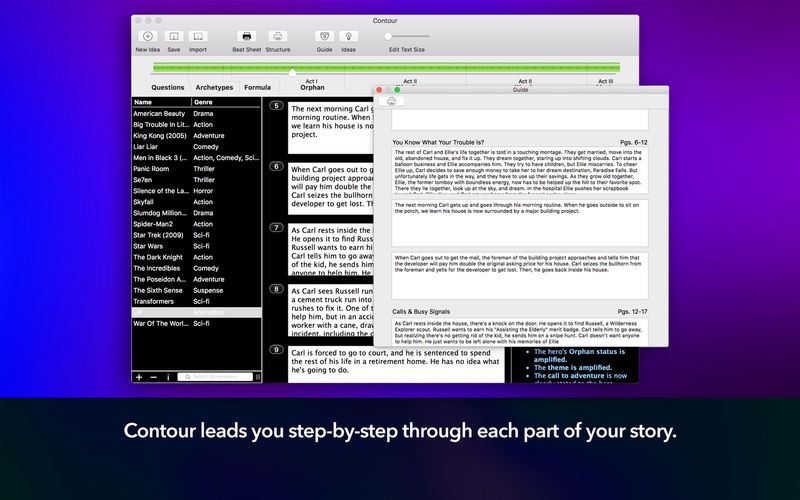Adjust the Edit Text Size slider
Screen dimensions: 800x500
coord(407,36)
